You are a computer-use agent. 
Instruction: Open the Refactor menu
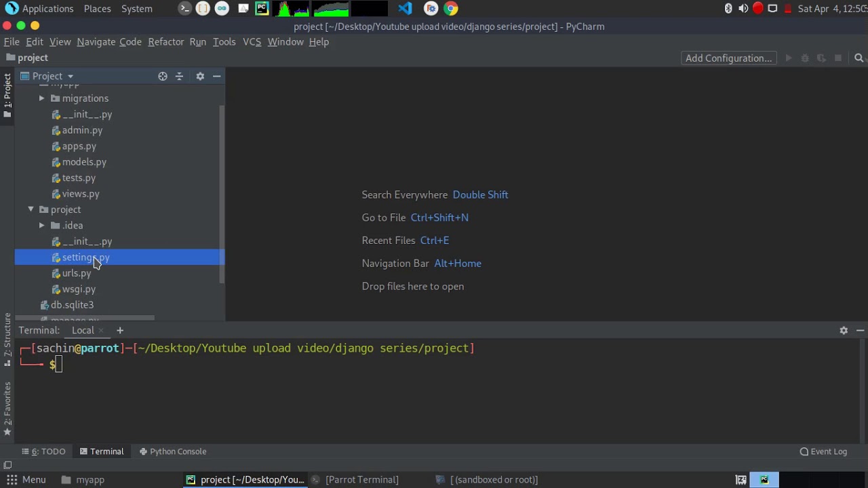[166, 42]
